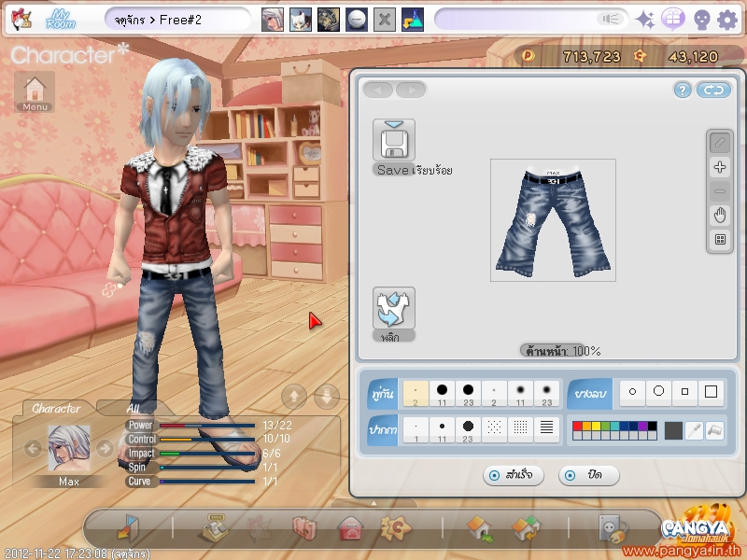This screenshot has width=747, height=560.
Task: Open the help question mark button
Action: [683, 90]
